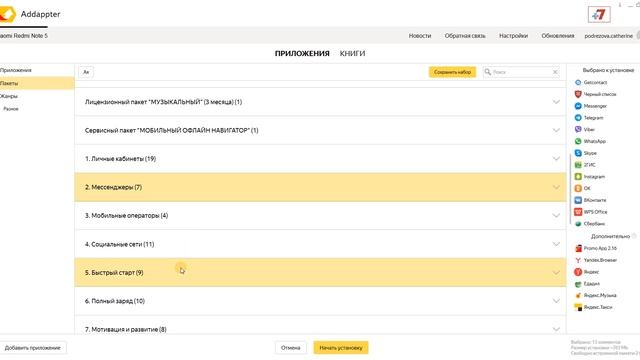Toggle the Дополнительно switch
This screenshot has width=640, height=360.
tap(635, 236)
